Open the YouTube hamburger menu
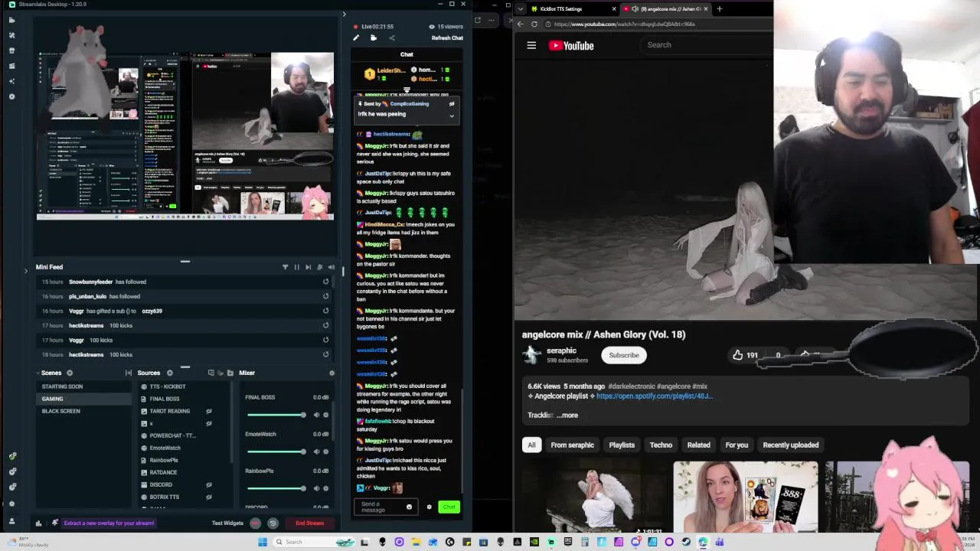980x551 pixels. (x=531, y=45)
